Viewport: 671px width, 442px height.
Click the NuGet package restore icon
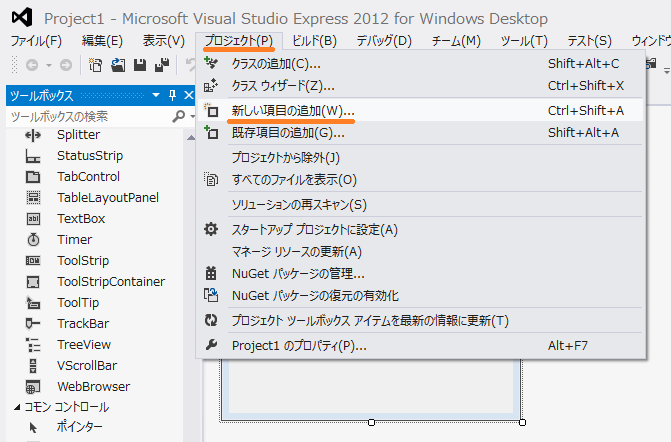pyautogui.click(x=211, y=295)
